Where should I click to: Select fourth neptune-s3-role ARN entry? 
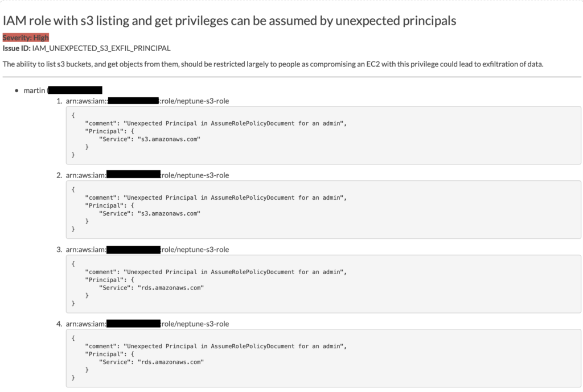147,324
